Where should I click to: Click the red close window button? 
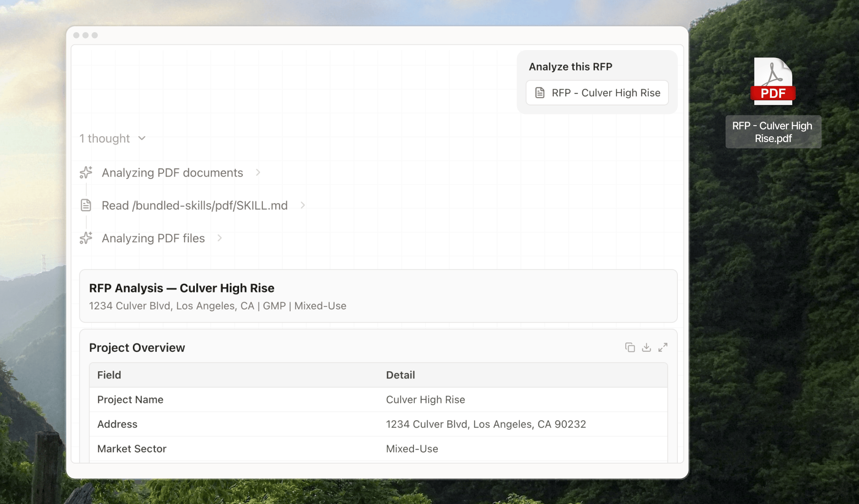[76, 35]
